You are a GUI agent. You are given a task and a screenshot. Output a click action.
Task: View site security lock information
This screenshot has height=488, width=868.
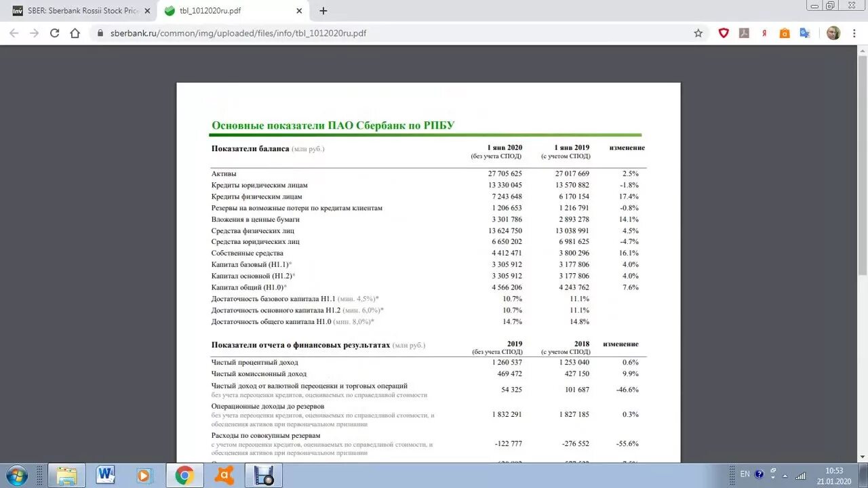[x=100, y=33]
